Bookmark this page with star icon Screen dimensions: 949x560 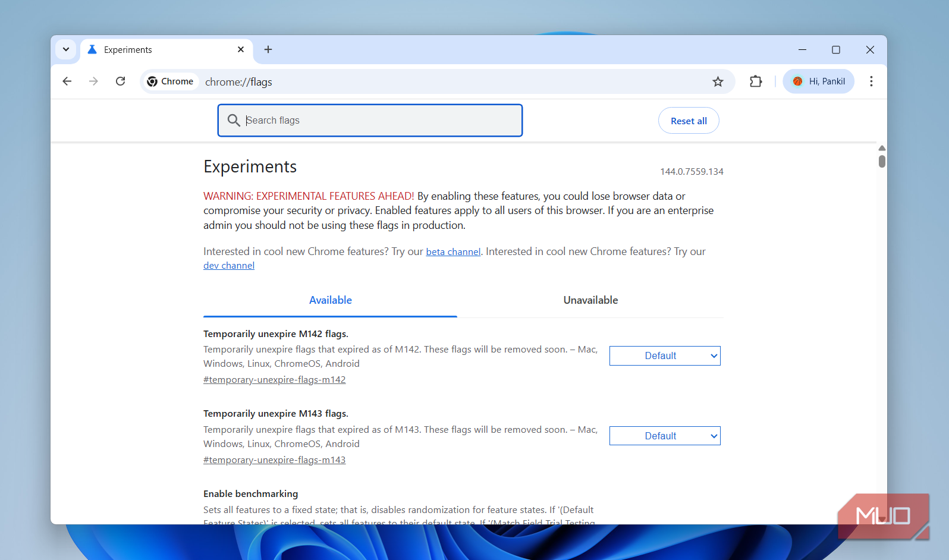coord(718,81)
